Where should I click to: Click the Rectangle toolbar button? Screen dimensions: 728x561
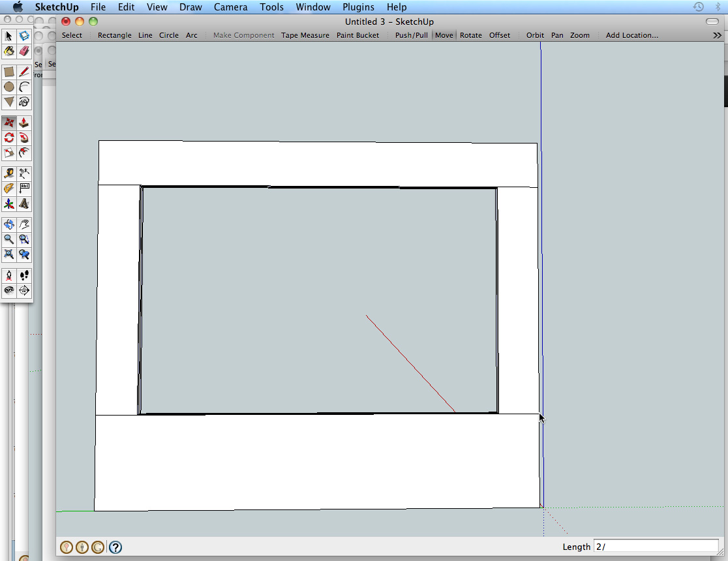pos(114,35)
